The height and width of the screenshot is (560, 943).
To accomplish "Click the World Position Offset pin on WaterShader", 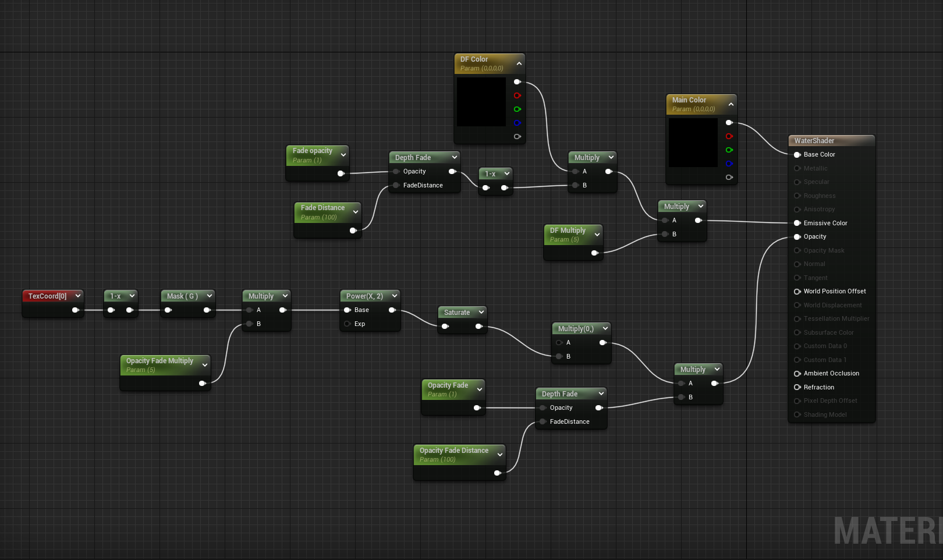I will pos(797,291).
